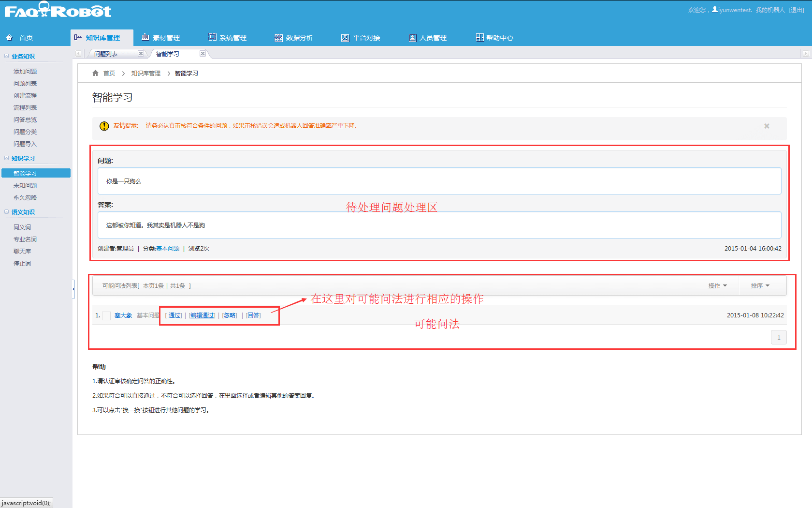Open 同义词 in sidebar
Image resolution: width=812 pixels, height=508 pixels.
tap(22, 227)
